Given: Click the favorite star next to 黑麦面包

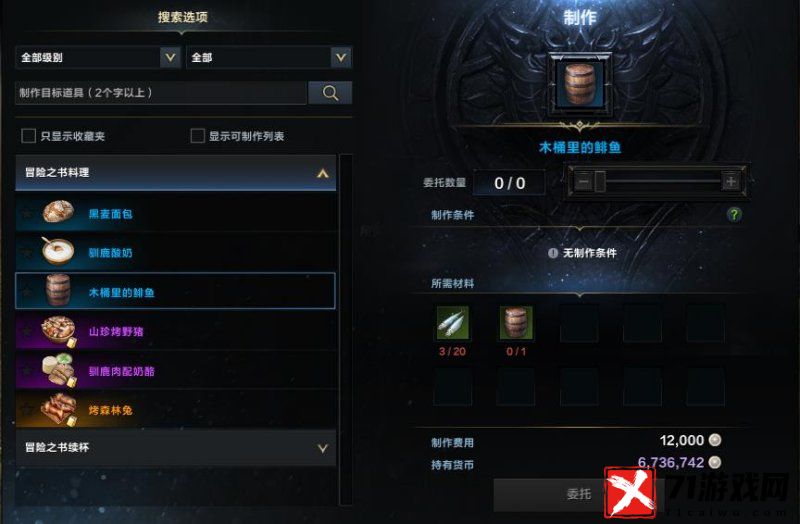Looking at the screenshot, I should click(28, 213).
